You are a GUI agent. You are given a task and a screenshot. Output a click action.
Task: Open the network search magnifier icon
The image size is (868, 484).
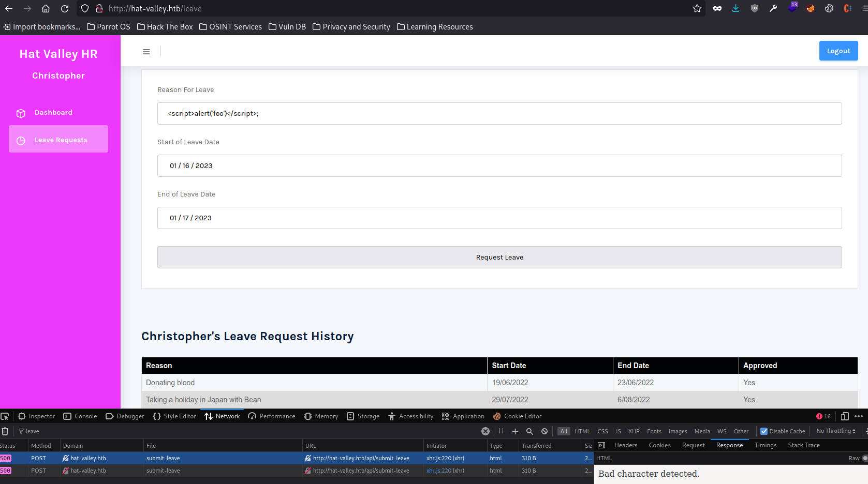coord(529,431)
